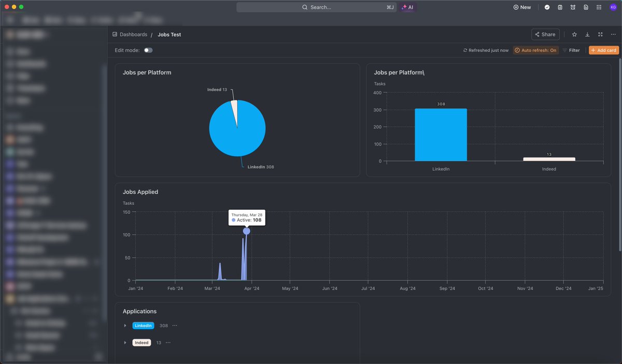Toggle the Edit mode switch
The height and width of the screenshot is (364, 622).
pyautogui.click(x=148, y=50)
